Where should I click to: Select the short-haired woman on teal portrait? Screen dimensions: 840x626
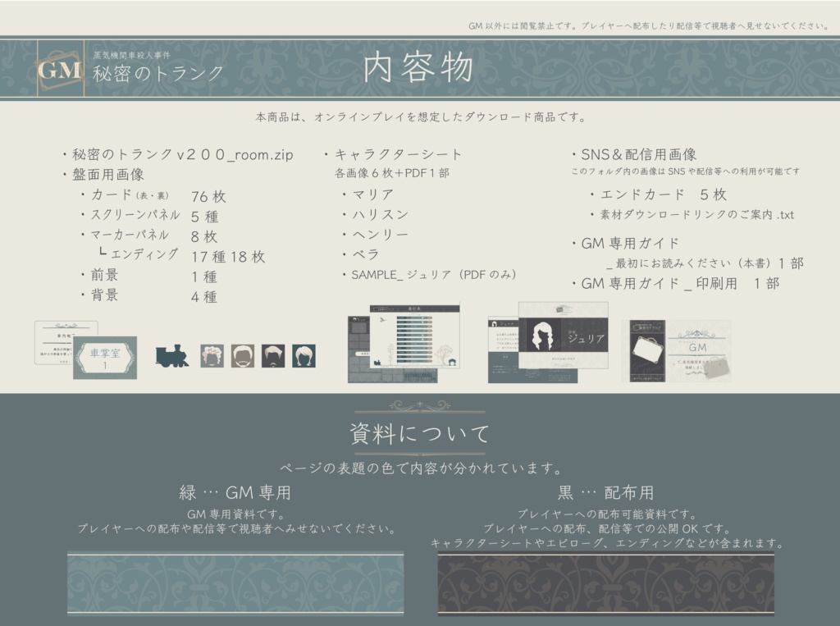point(304,356)
